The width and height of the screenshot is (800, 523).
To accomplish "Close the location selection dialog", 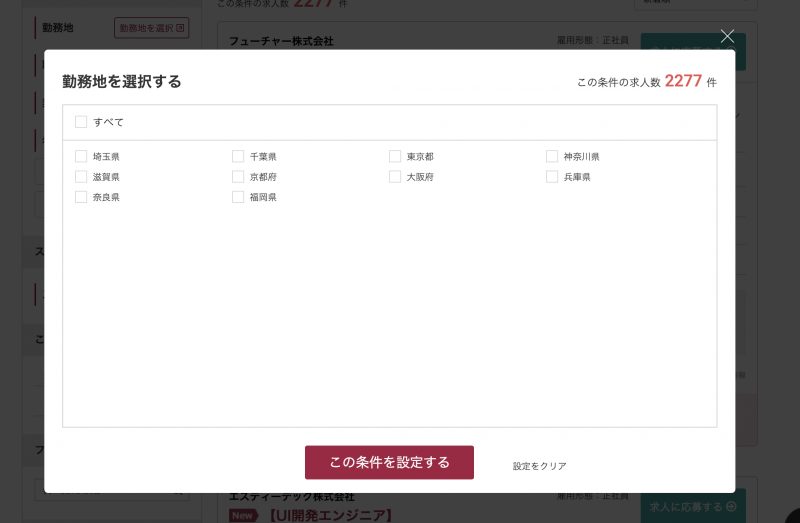I will 727,36.
